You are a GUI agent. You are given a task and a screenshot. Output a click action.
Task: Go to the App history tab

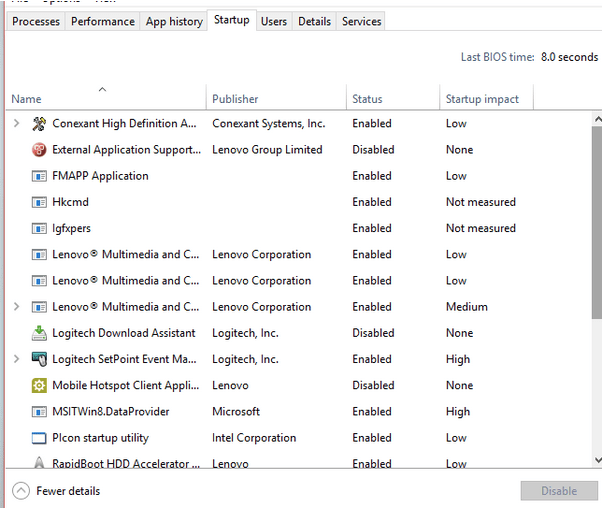(174, 21)
